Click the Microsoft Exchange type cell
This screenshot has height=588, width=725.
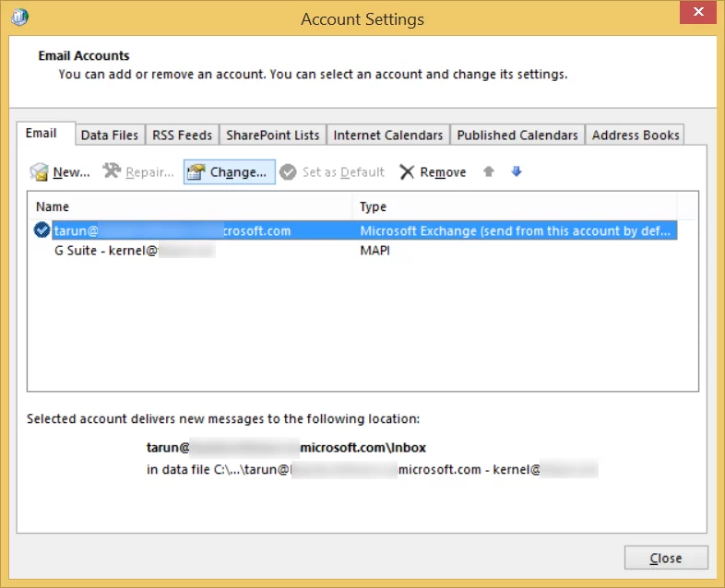(515, 230)
